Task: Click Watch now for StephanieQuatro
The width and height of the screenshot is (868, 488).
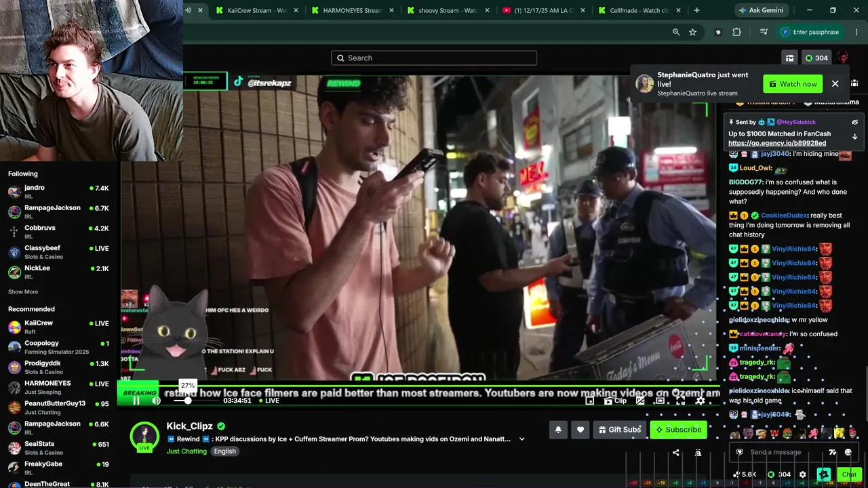Action: click(793, 84)
